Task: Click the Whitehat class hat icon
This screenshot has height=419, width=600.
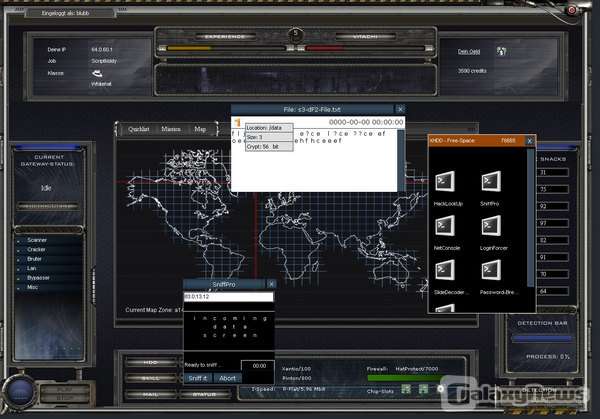Action: [x=97, y=73]
